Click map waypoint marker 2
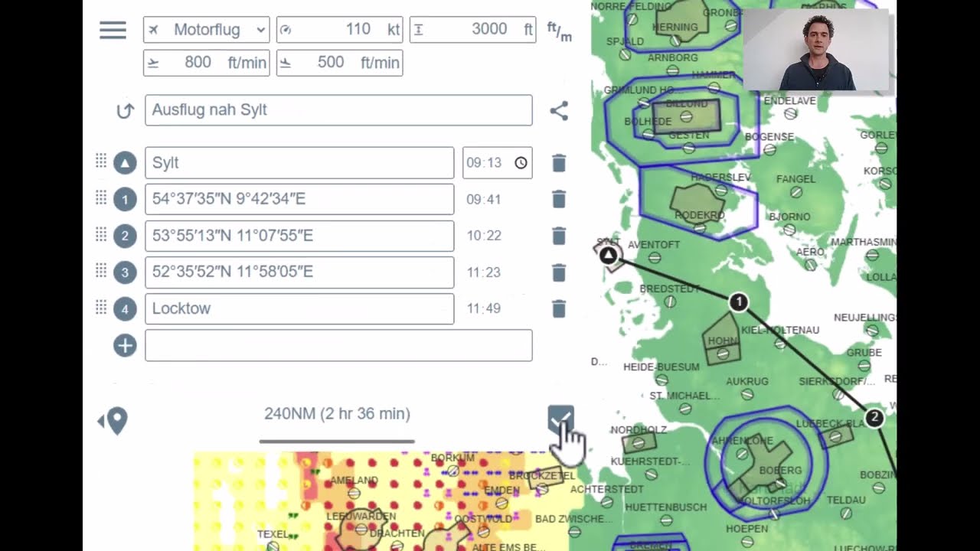Screen dimensions: 980x551 click(874, 418)
